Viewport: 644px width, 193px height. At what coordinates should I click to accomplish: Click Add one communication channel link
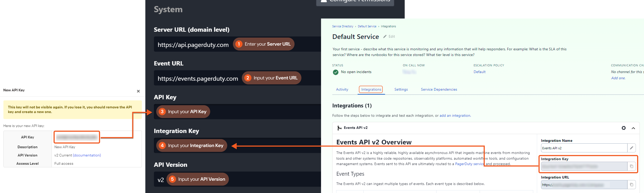pos(618,78)
